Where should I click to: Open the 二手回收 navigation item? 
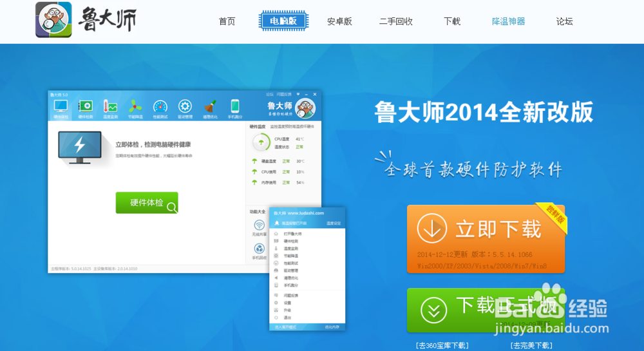pos(396,21)
